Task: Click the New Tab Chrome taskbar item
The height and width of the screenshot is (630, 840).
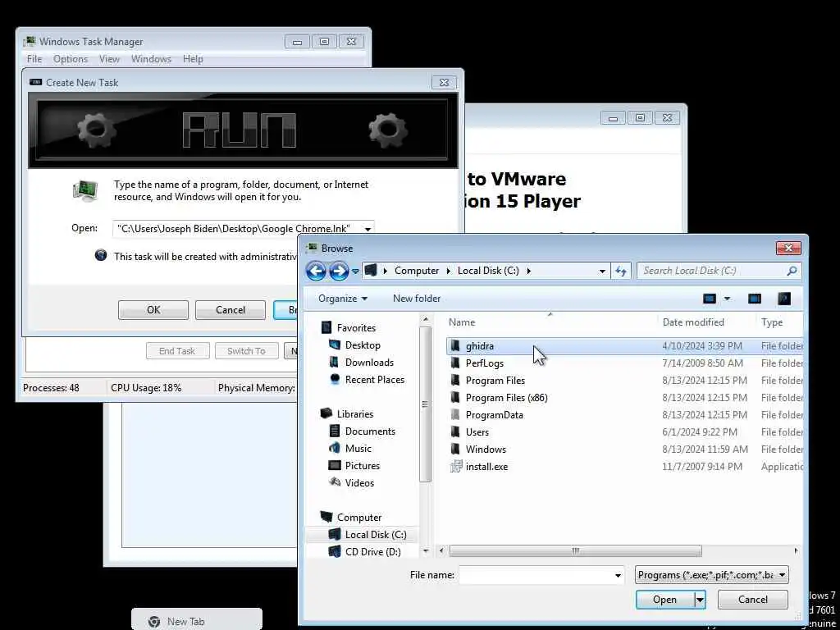Action: pyautogui.click(x=197, y=620)
